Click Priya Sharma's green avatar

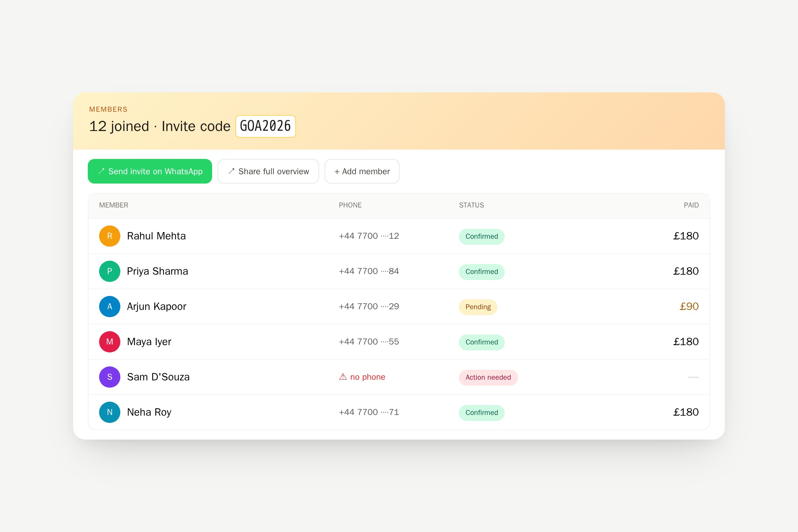[110, 271]
